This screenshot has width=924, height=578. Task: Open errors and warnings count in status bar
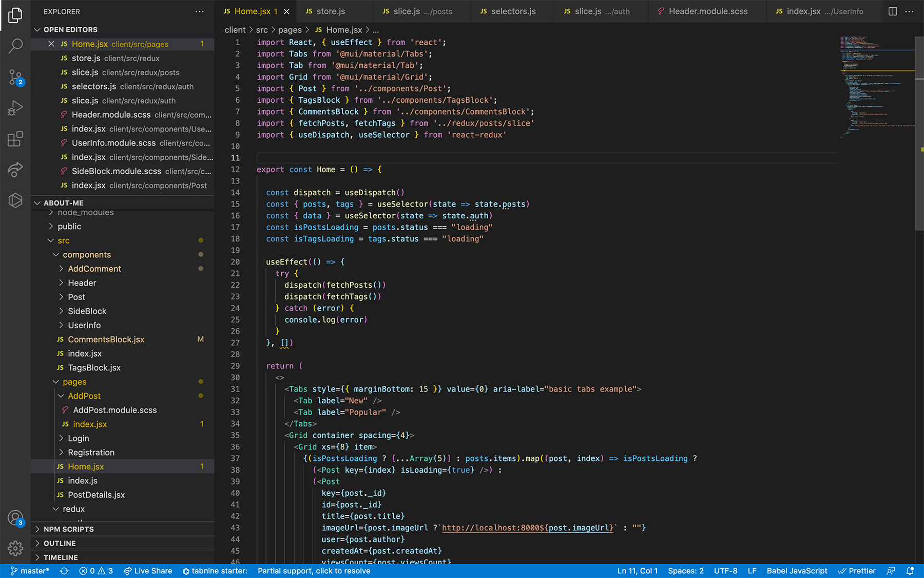[96, 571]
